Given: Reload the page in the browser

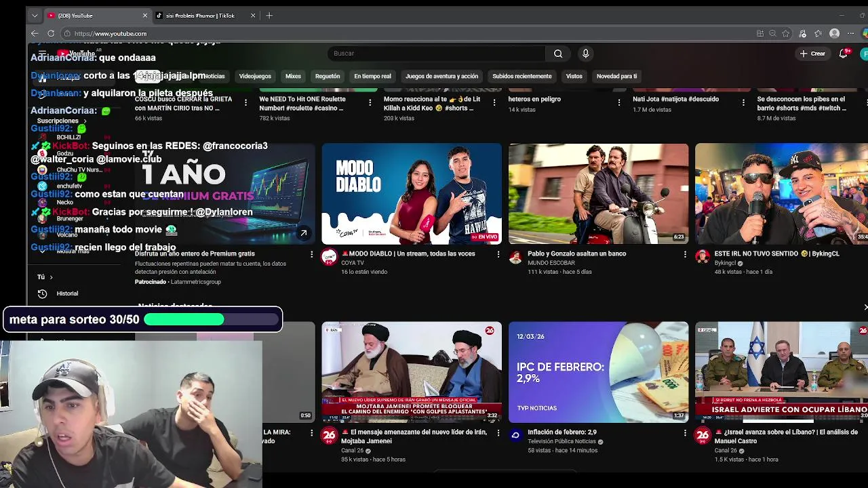Looking at the screenshot, I should pos(51,33).
